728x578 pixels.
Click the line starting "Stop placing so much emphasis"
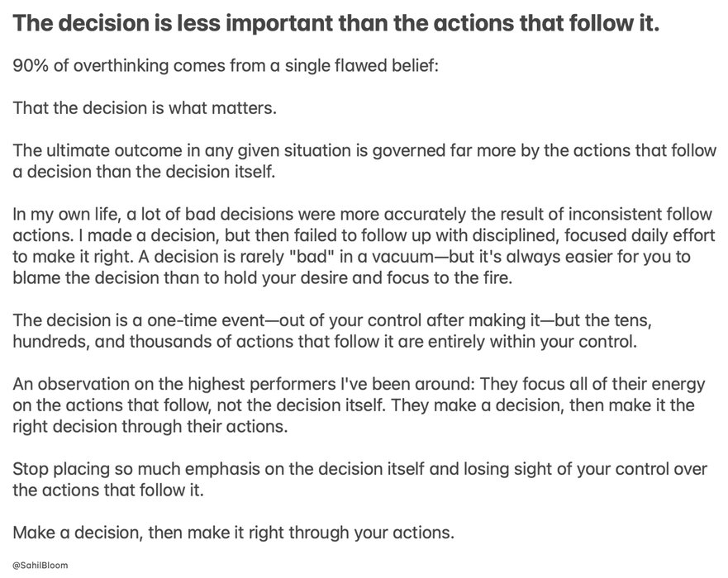359,468
